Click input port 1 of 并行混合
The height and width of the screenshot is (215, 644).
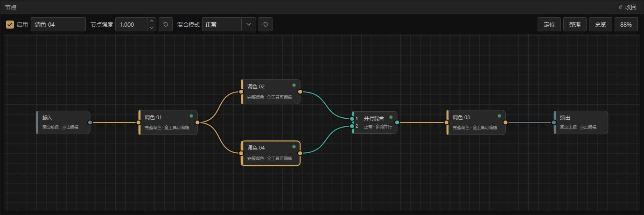[x=352, y=119]
